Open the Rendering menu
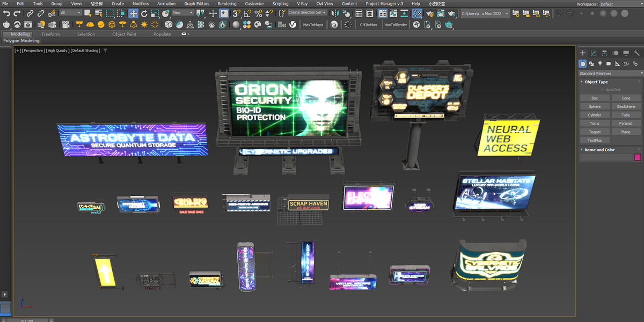Image resolution: width=644 pixels, height=322 pixels. 227,3
